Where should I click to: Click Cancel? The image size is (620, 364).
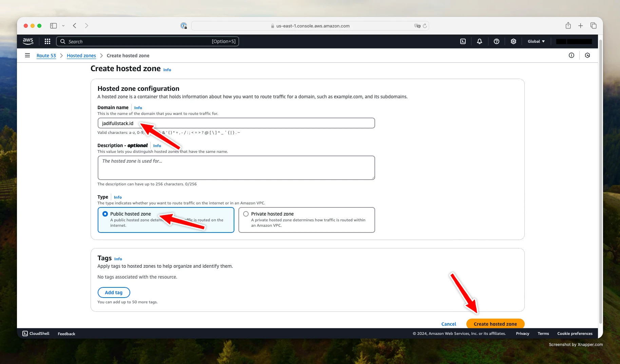pyautogui.click(x=449, y=324)
